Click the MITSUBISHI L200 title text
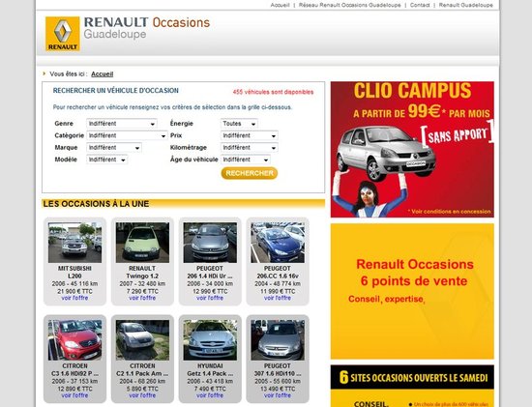Image resolution: width=532 pixels, height=407 pixels. tap(74, 272)
